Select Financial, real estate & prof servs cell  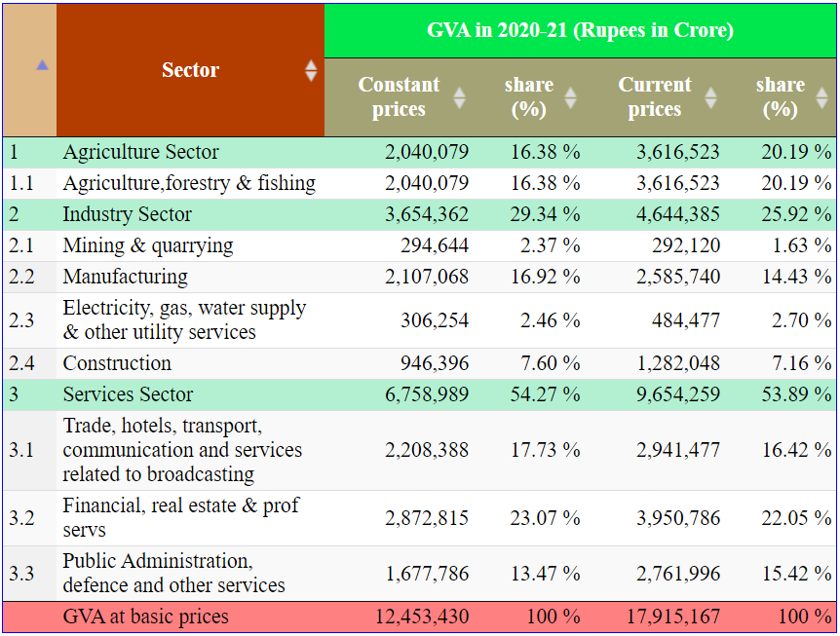pyautogui.click(x=180, y=517)
